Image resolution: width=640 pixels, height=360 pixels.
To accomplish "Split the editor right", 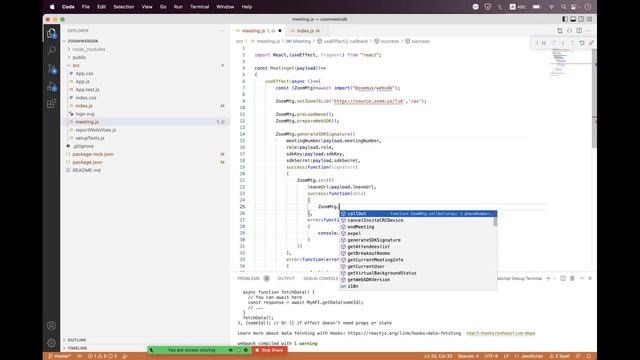I will [x=579, y=31].
